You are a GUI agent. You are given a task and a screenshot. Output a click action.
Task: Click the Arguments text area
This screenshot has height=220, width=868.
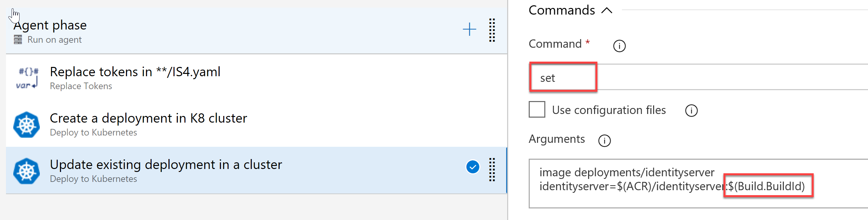[x=698, y=184]
